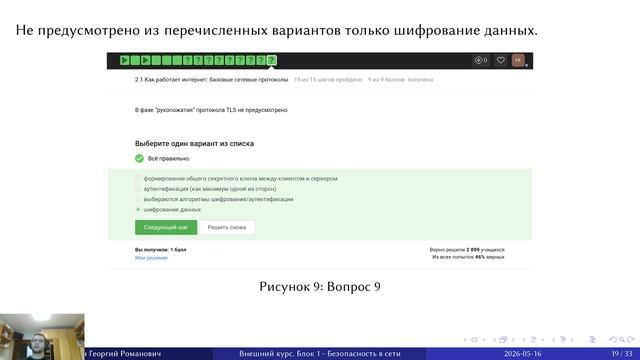Open the eighth question-mark quiz step

click(261, 60)
